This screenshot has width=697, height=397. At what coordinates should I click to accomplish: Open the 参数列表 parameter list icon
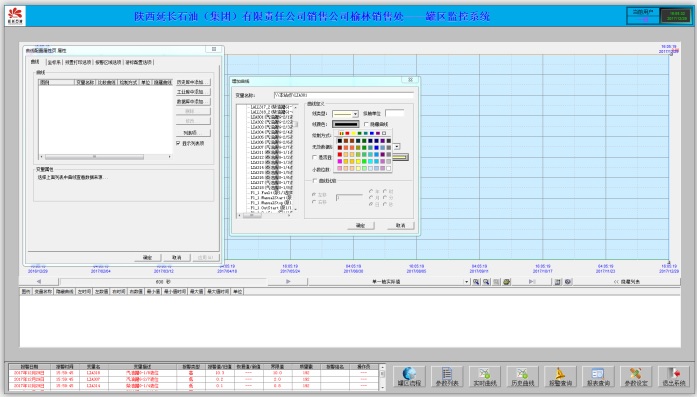pyautogui.click(x=447, y=377)
